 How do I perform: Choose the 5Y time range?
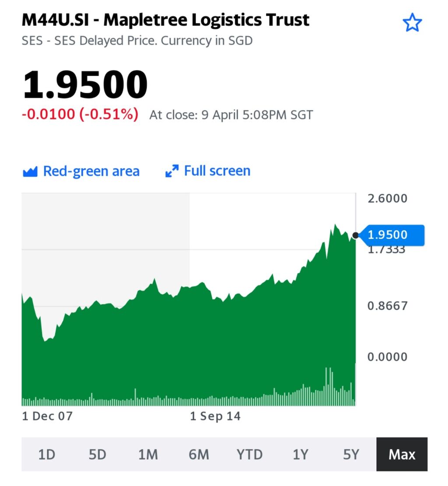pos(351,455)
